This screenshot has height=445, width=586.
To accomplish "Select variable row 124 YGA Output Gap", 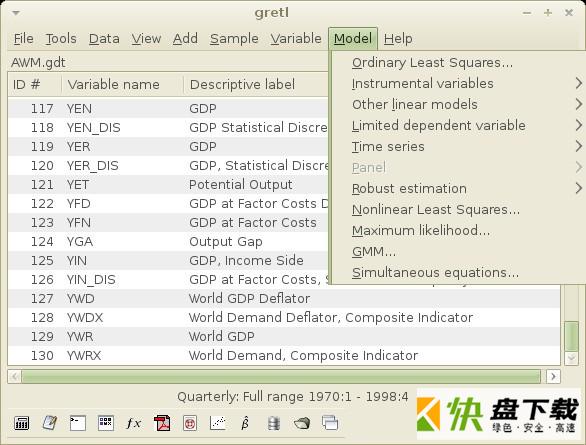I will pyautogui.click(x=168, y=242).
